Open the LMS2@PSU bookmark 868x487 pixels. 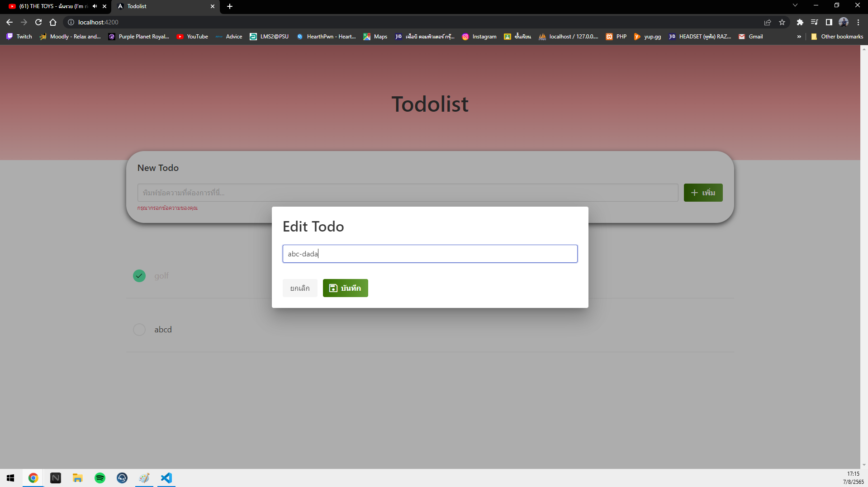coord(269,37)
